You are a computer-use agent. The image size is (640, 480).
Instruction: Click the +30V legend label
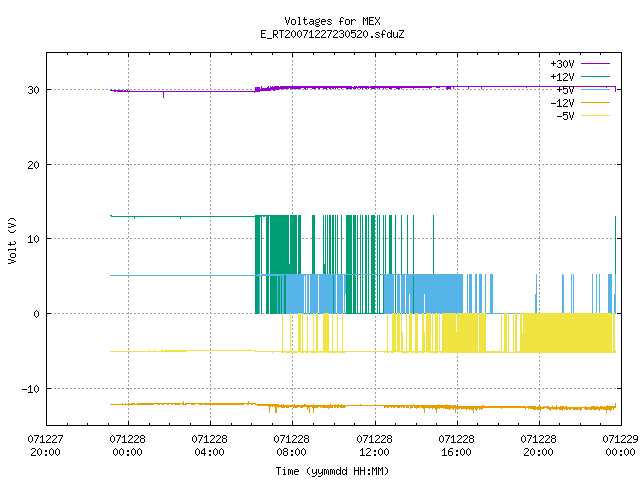click(562, 64)
